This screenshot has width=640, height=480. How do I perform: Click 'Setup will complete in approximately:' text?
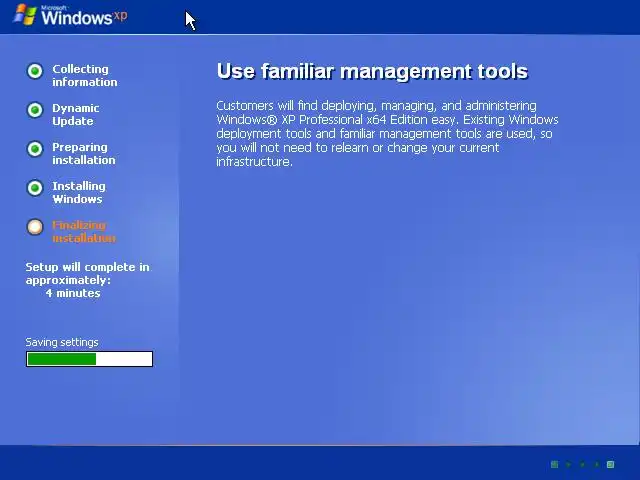87,273
